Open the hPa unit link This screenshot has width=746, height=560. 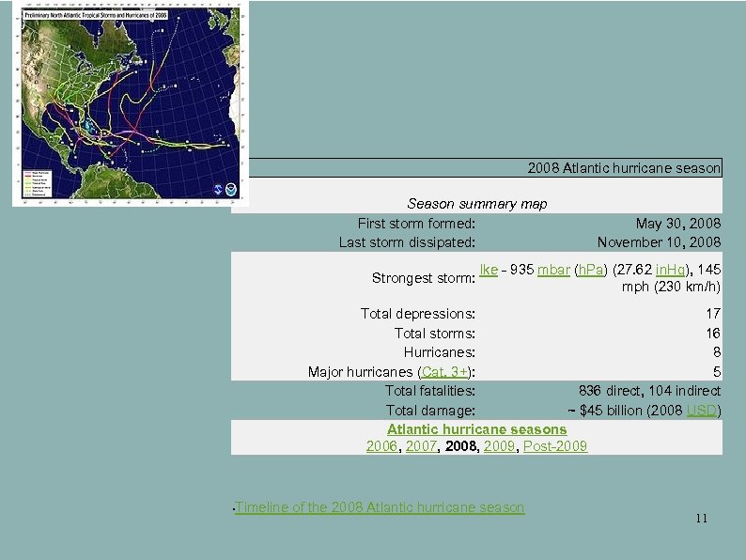coord(591,270)
